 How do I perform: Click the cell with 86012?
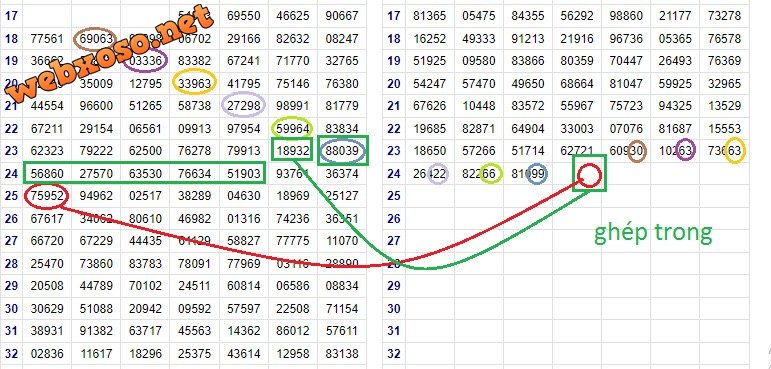click(293, 331)
